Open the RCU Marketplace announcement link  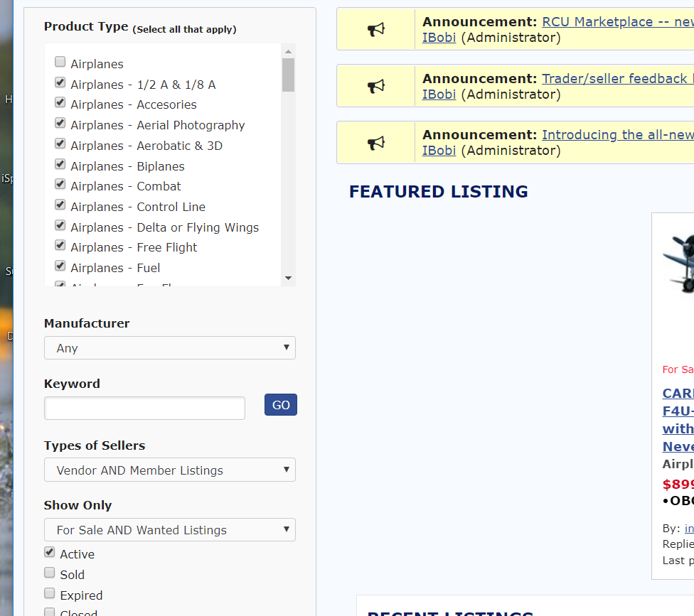617,22
